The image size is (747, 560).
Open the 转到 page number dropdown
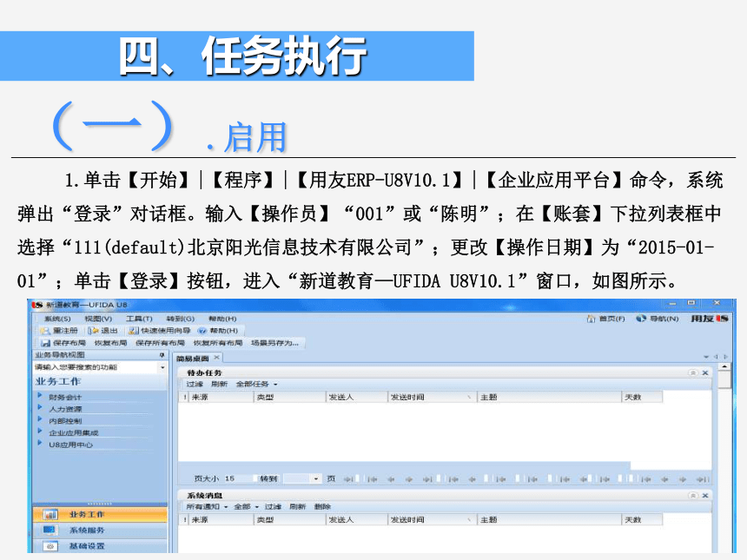316,479
